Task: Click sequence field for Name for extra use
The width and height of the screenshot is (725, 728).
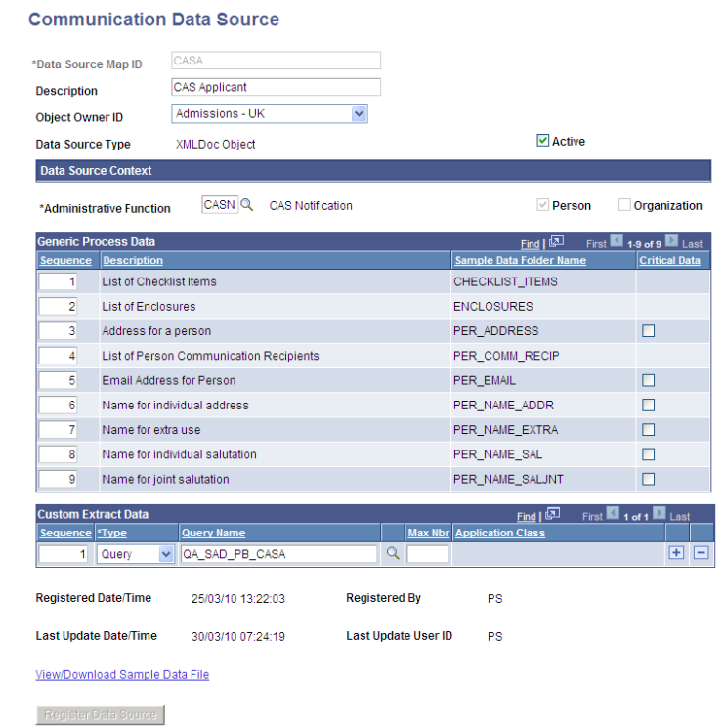Action: click(x=58, y=430)
